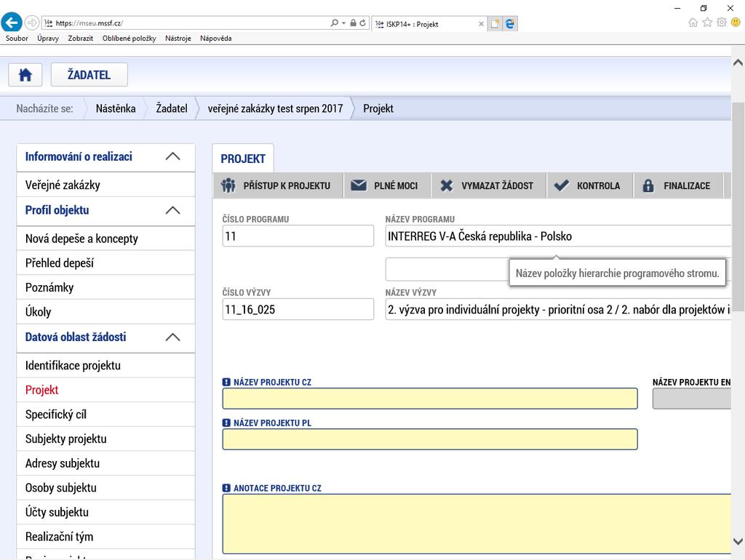Go to Žadatel breadcrumb

click(172, 108)
